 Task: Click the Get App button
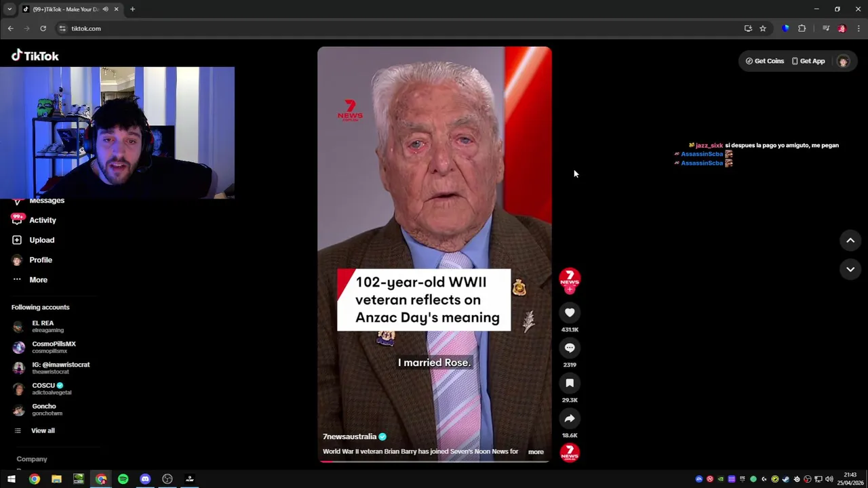(x=808, y=61)
